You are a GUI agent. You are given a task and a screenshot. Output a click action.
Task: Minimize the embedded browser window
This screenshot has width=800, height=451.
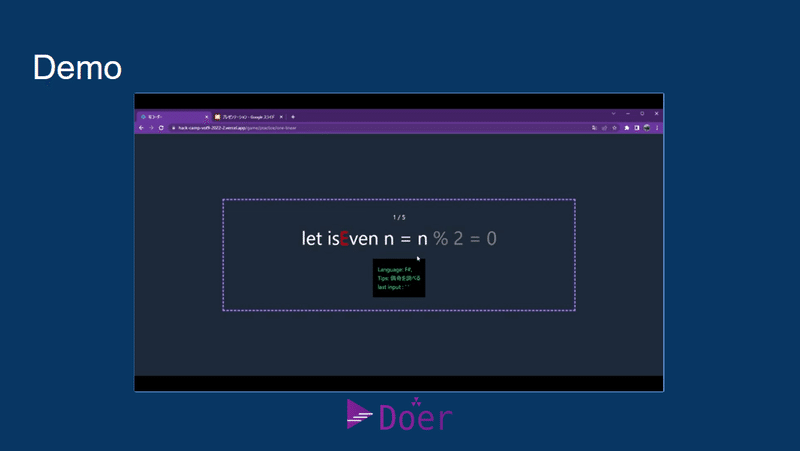pos(628,114)
